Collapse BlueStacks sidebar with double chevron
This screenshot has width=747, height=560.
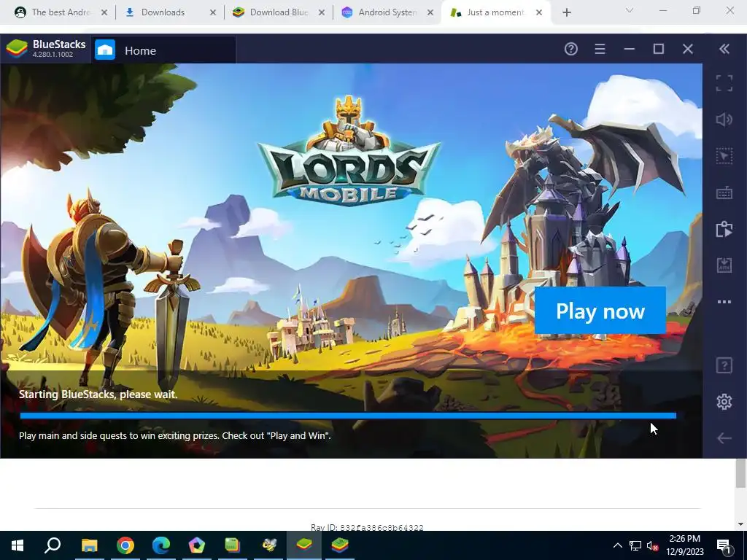[724, 49]
